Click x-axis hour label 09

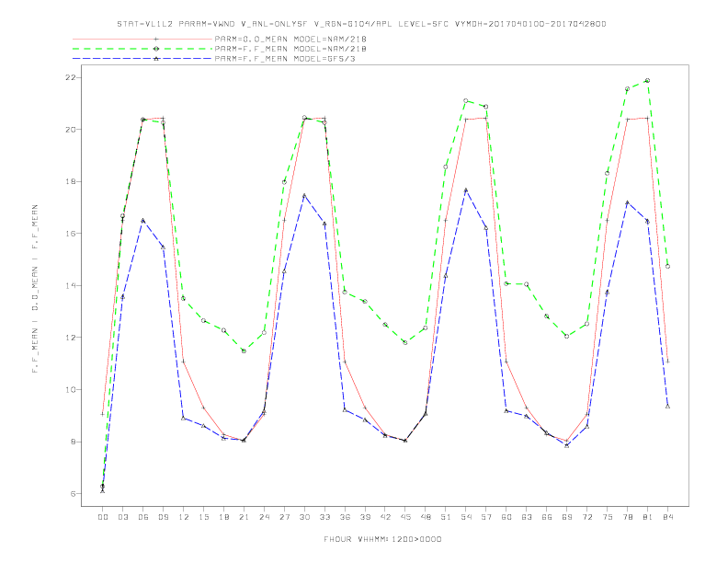click(163, 517)
